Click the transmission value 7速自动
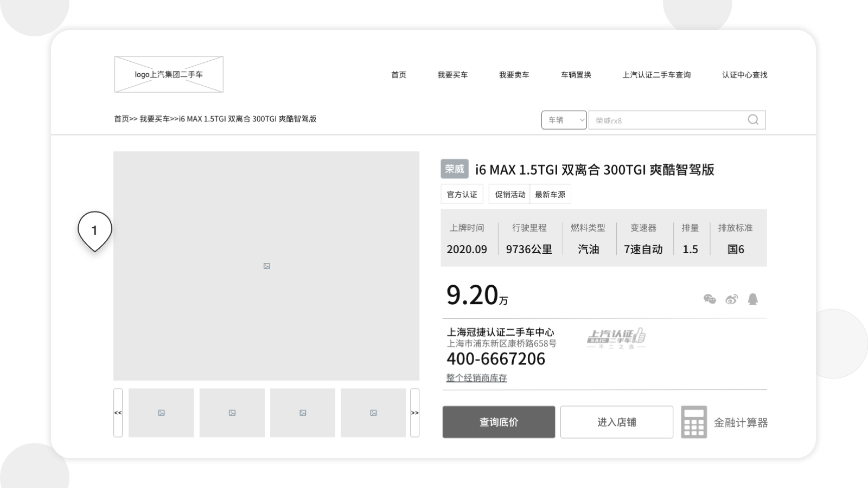 (643, 249)
